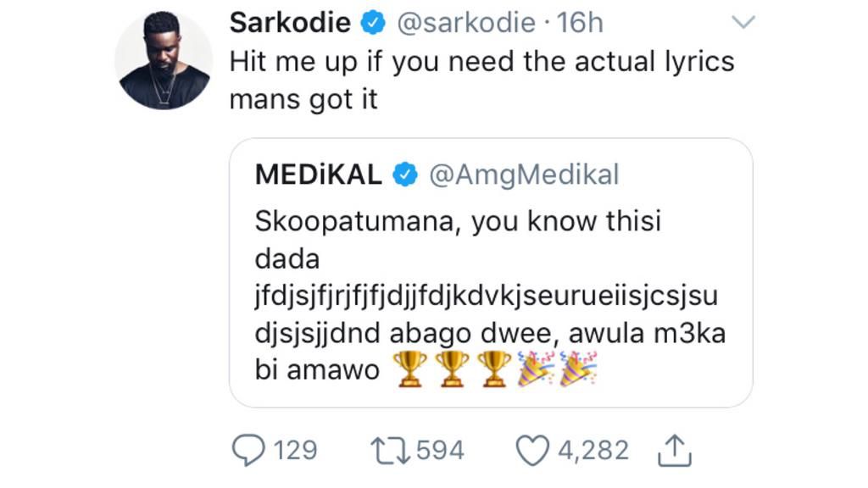This screenshot has height=488, width=868.
Task: Tap the share upload icon
Action: coord(675,452)
